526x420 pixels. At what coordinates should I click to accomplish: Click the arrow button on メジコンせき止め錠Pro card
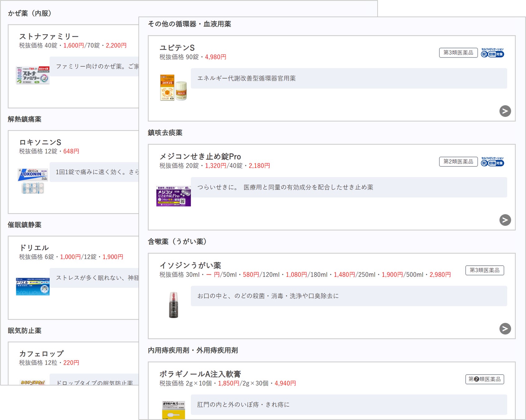point(505,220)
